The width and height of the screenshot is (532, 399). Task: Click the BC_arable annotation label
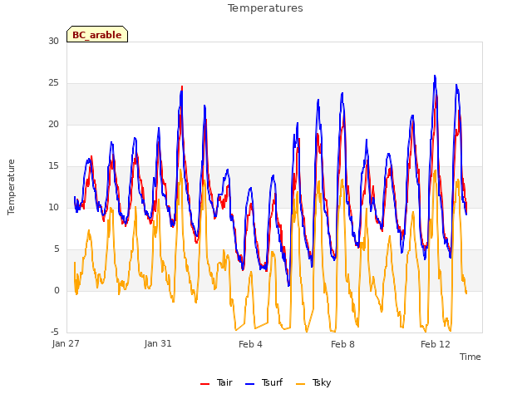[x=97, y=35]
